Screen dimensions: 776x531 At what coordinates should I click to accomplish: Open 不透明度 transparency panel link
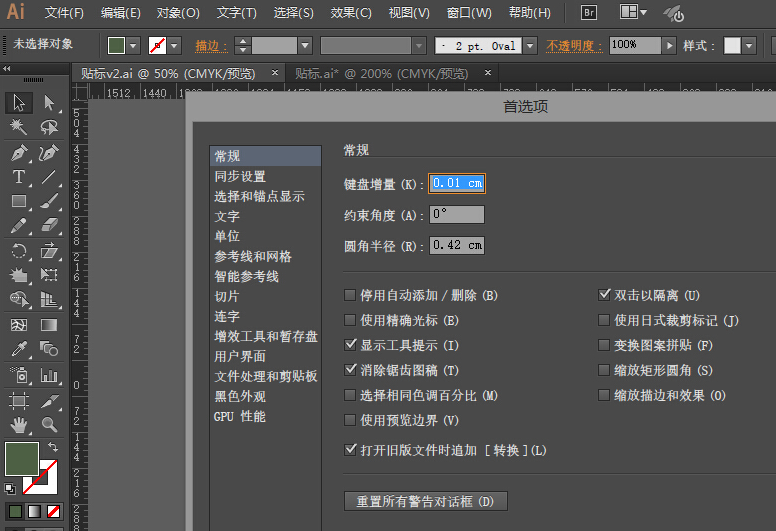[x=575, y=46]
